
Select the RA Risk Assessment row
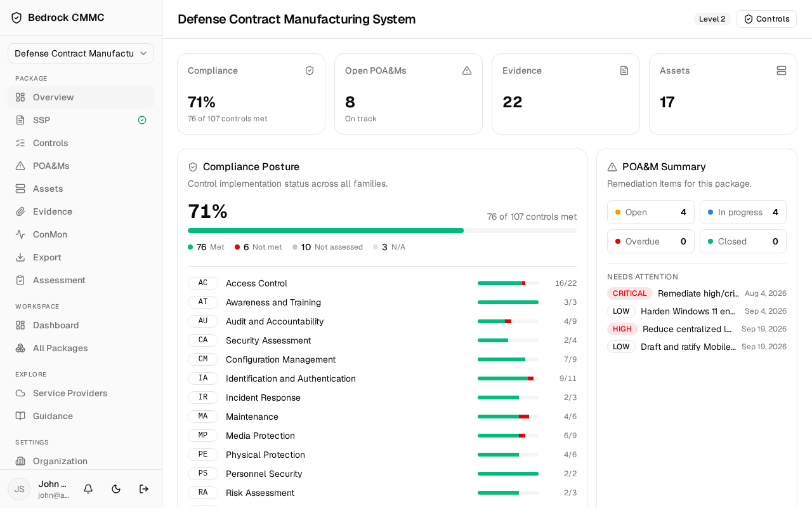[382, 493]
